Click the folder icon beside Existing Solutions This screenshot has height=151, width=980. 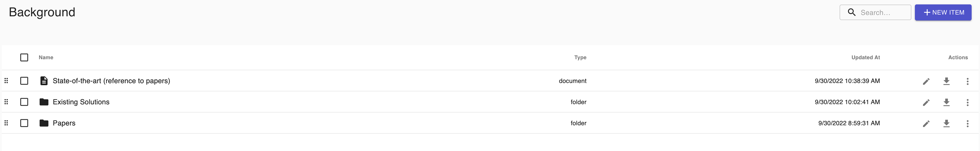(44, 101)
